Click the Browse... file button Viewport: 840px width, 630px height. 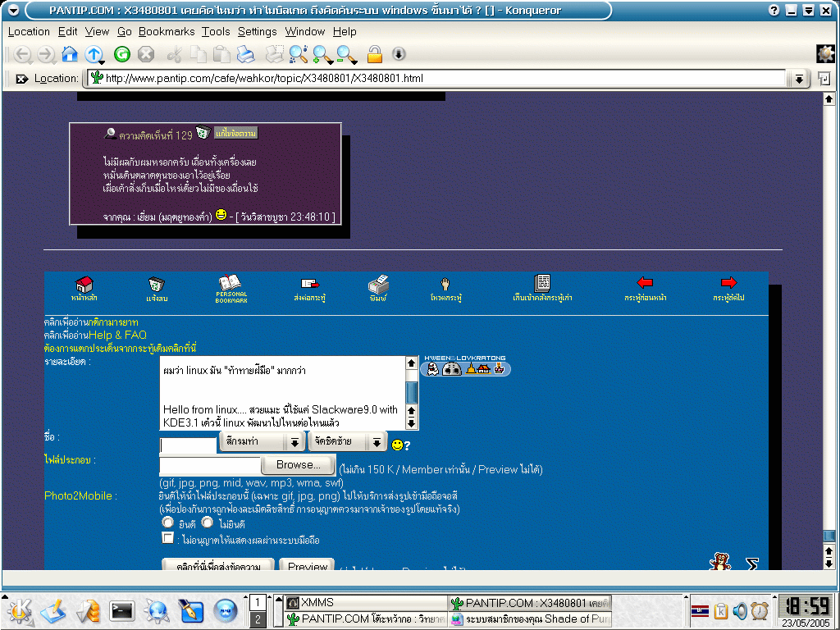[299, 465]
